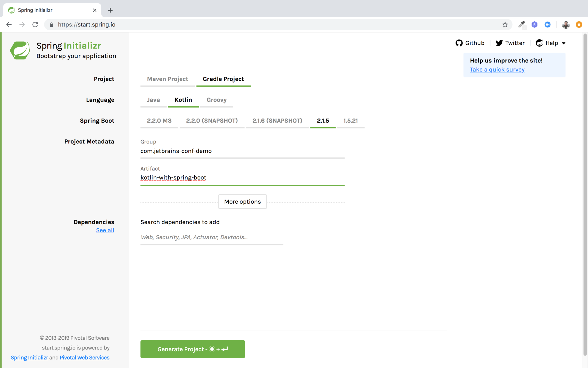Open a new browser tab
588x368 pixels.
click(x=110, y=10)
